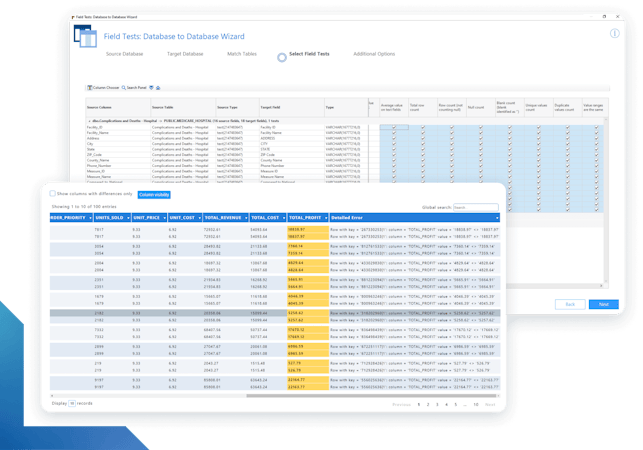Open the TOTAL_PROFIT column filter dropdown
The height and width of the screenshot is (450, 643).
[x=326, y=218]
